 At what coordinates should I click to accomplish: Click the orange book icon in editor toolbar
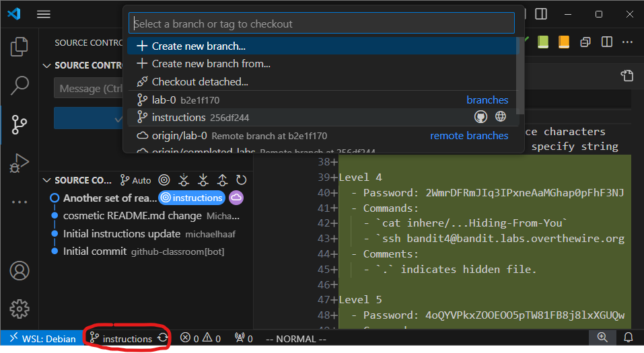pyautogui.click(x=563, y=42)
